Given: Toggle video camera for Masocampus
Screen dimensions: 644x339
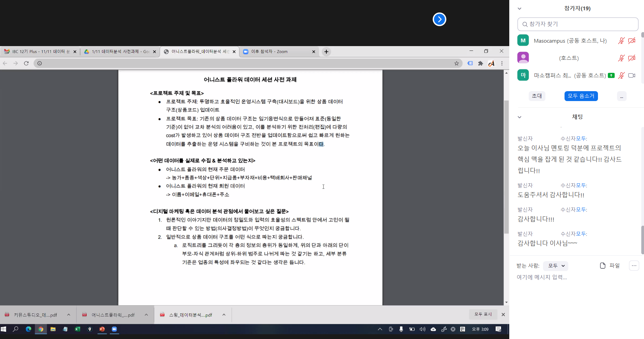Looking at the screenshot, I should tap(632, 41).
